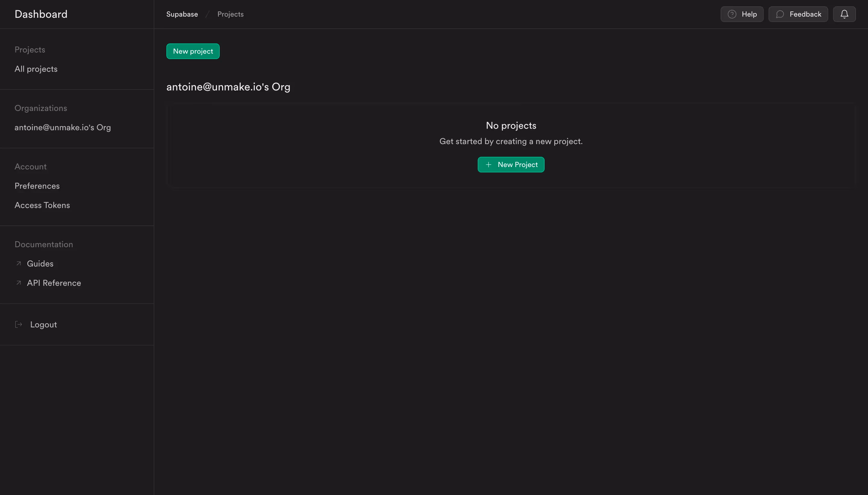Open the API Reference documentation
This screenshot has width=868, height=495.
[x=54, y=283]
